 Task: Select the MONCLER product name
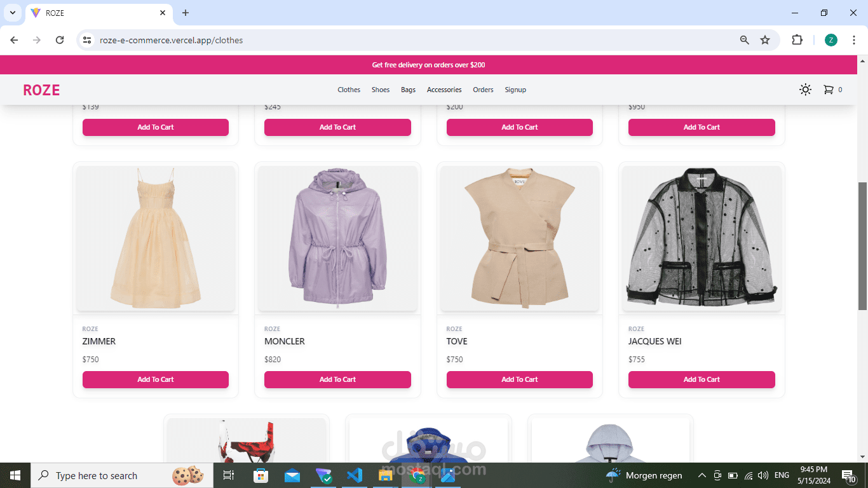(285, 341)
